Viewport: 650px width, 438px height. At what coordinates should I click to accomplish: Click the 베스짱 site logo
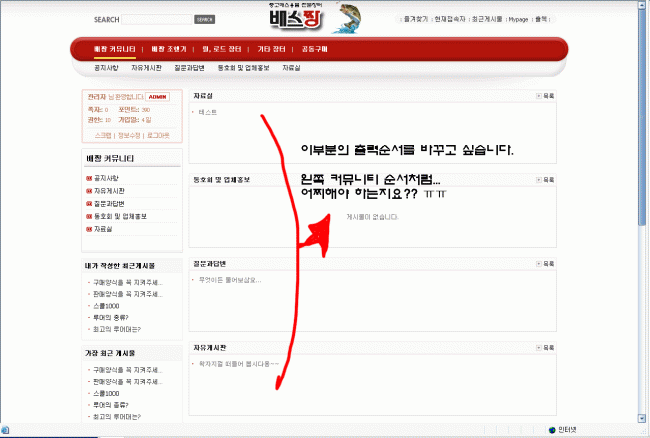(296, 18)
